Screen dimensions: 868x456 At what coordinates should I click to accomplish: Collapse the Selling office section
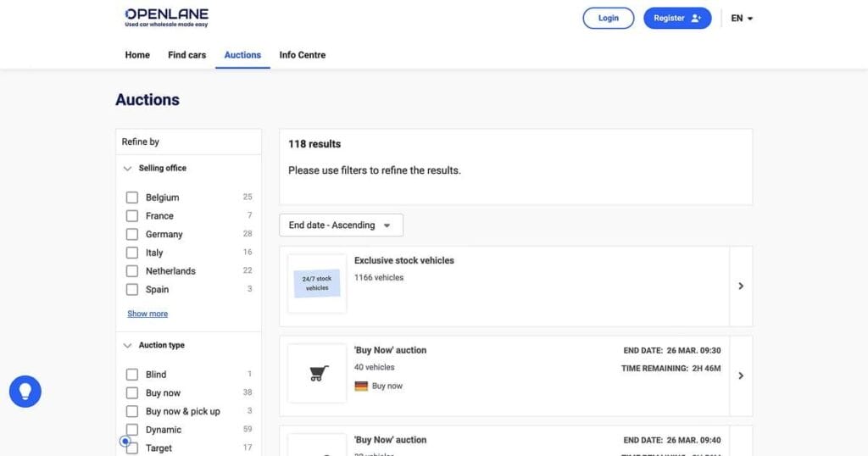point(128,169)
